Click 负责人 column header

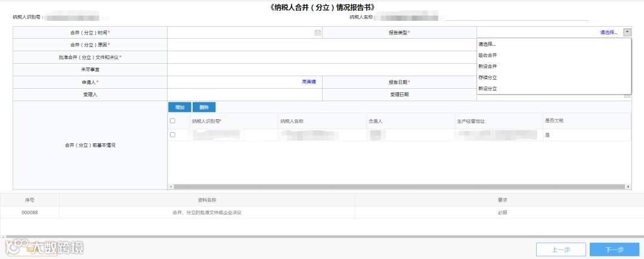click(x=410, y=121)
